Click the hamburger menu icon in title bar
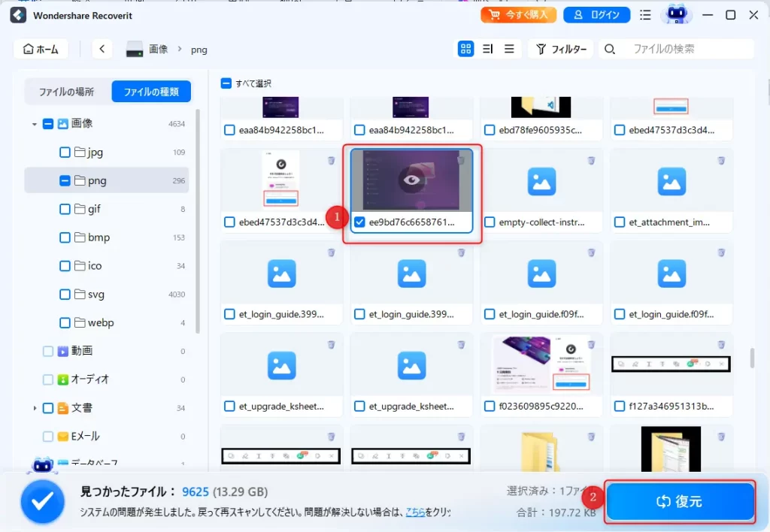This screenshot has width=770, height=532. pos(644,14)
